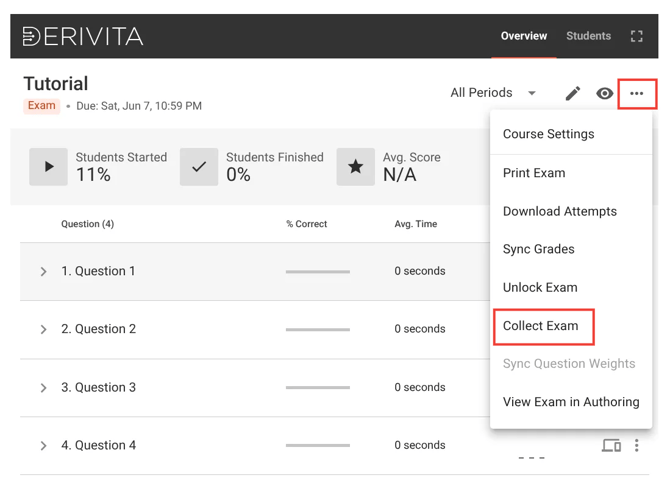Expand Question 1 row
Viewport: 670px width, 489px height.
[44, 272]
